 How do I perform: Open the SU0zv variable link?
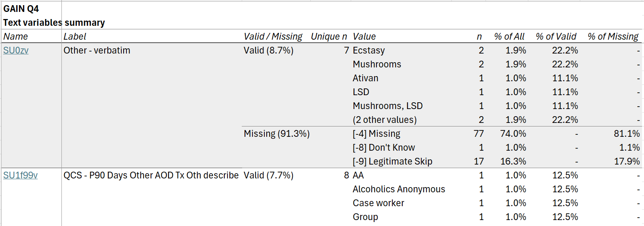tap(16, 50)
